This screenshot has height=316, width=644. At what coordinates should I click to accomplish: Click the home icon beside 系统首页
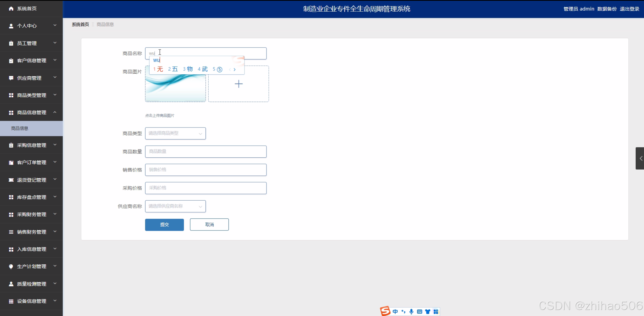pyautogui.click(x=11, y=9)
